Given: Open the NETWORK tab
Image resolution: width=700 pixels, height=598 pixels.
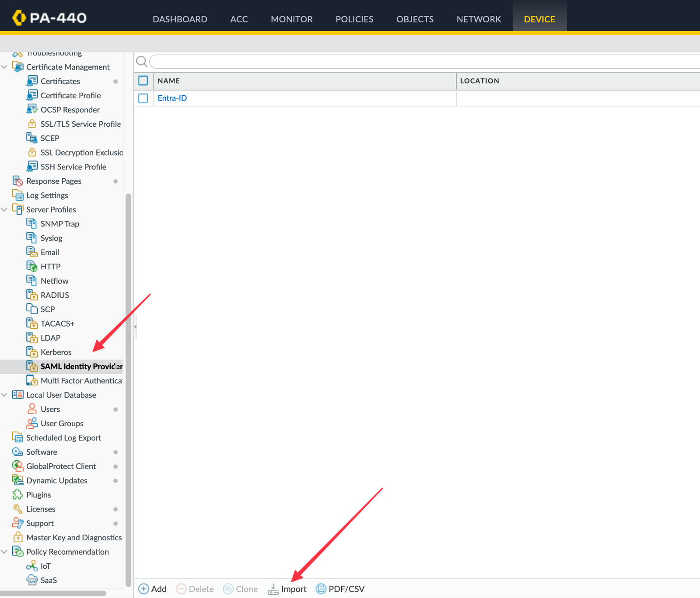Looking at the screenshot, I should click(479, 19).
